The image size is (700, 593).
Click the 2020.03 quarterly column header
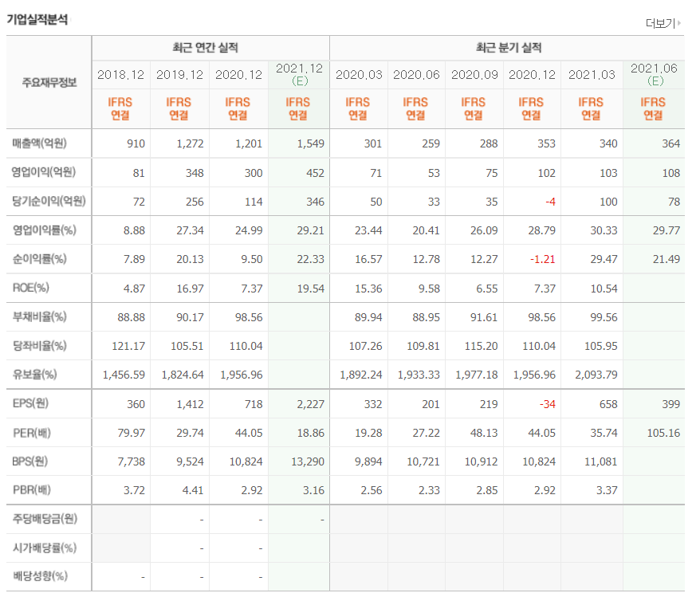[x=359, y=74]
